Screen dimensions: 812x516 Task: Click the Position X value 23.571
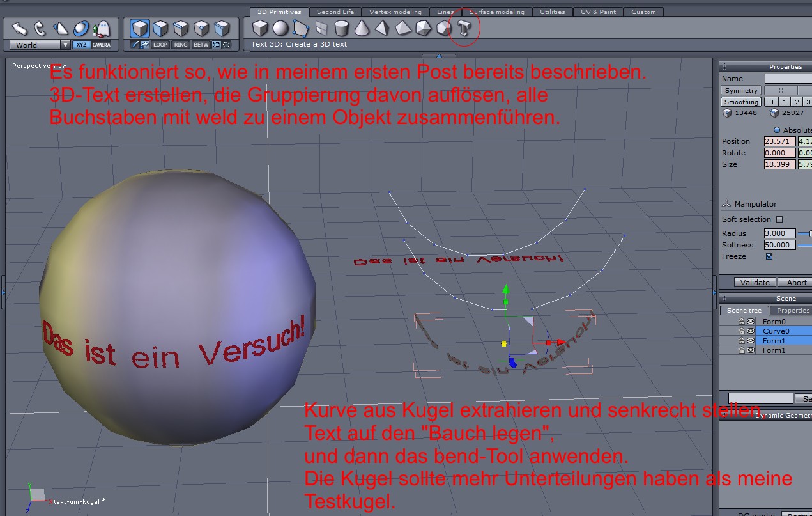click(x=780, y=141)
